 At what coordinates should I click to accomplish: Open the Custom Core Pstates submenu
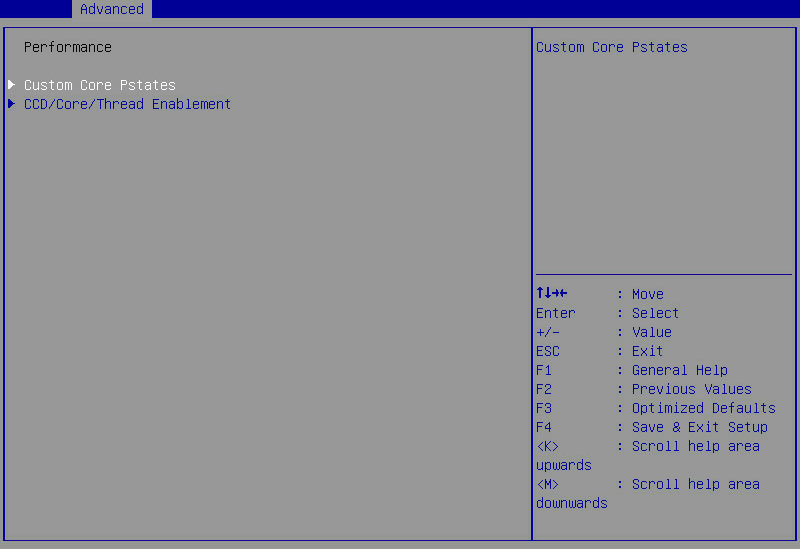(x=100, y=85)
